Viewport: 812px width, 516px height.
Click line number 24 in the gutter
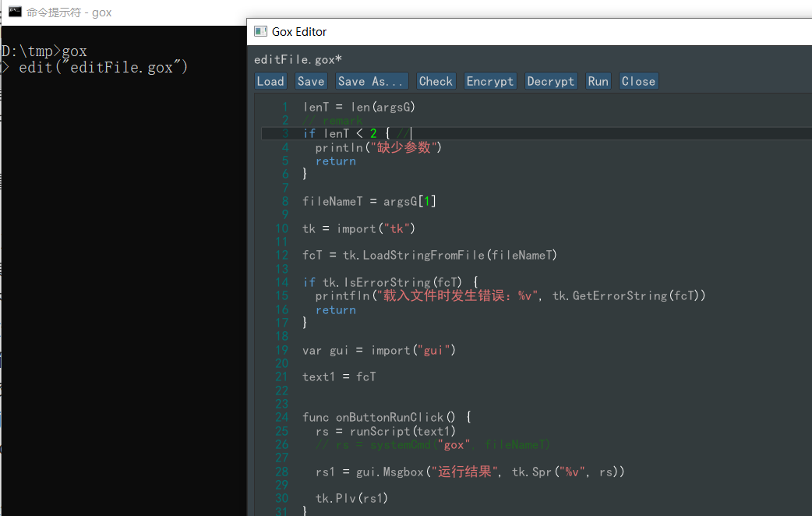(x=282, y=417)
